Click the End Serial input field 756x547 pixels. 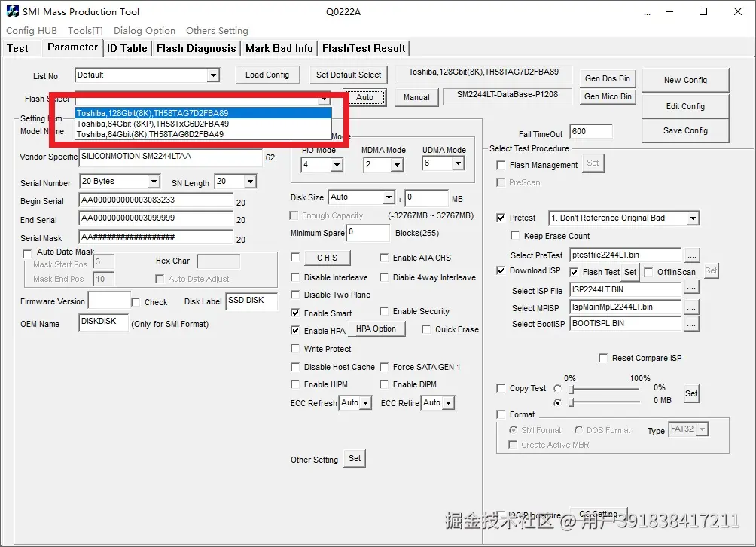(x=156, y=218)
